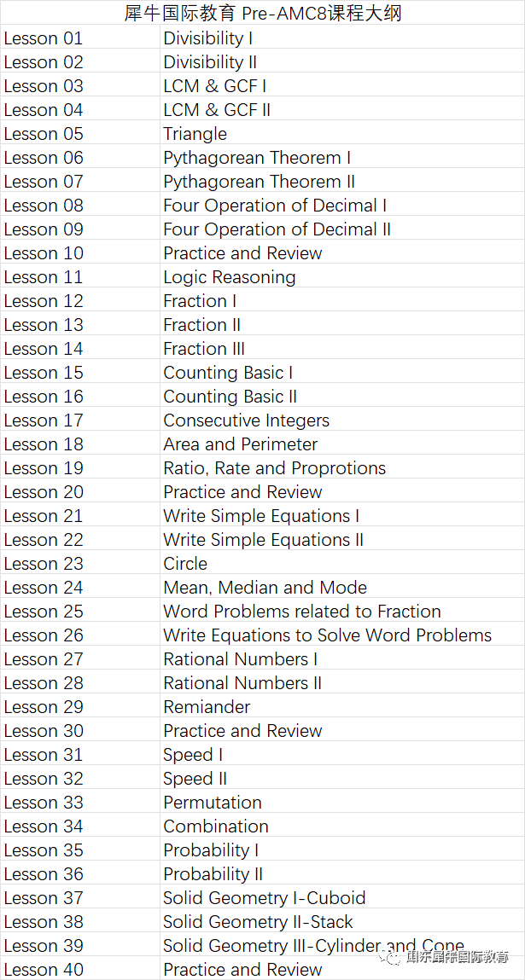The image size is (525, 980).
Task: Click the Permutation cell
Action: 342,802
